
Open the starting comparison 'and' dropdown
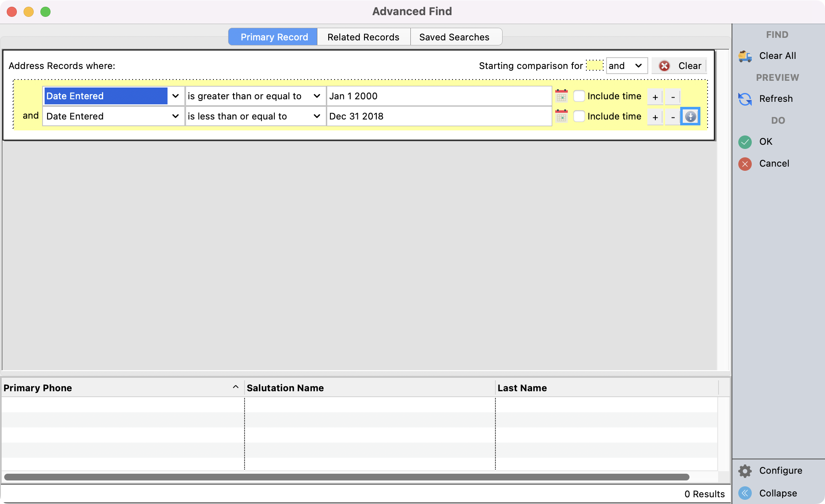[626, 66]
